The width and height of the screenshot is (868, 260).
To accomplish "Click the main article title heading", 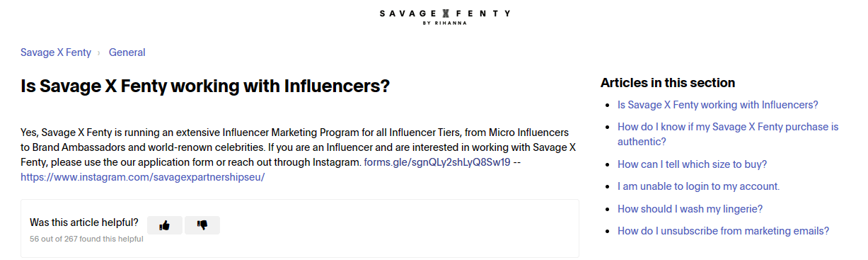I will point(205,86).
